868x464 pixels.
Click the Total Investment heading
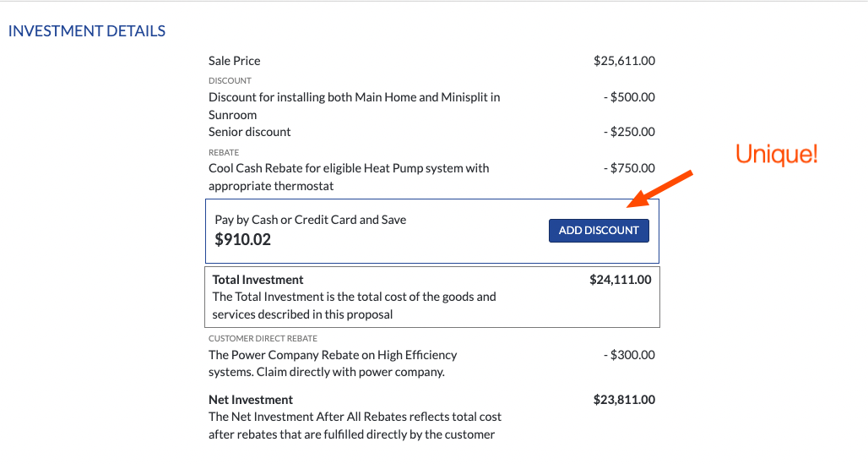pos(258,280)
